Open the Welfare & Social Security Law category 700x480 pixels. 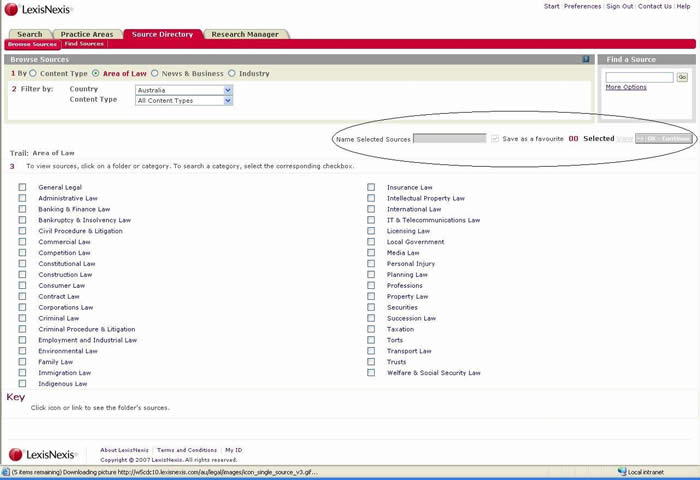click(434, 373)
